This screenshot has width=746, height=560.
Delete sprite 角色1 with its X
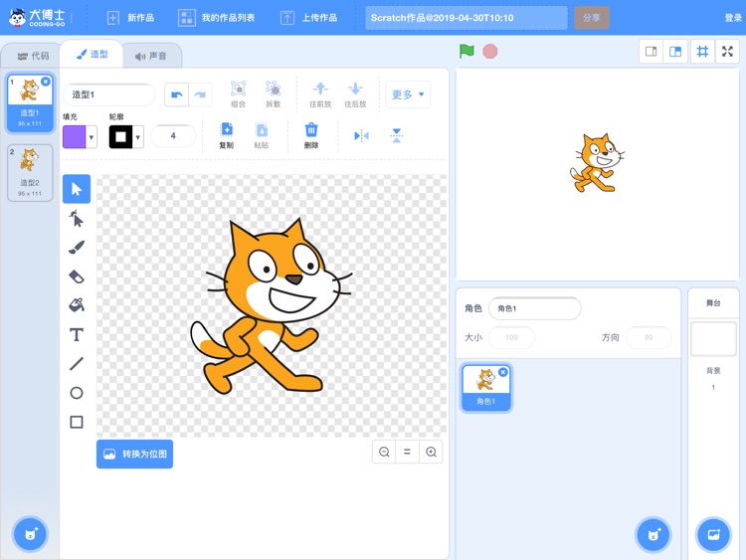(503, 372)
